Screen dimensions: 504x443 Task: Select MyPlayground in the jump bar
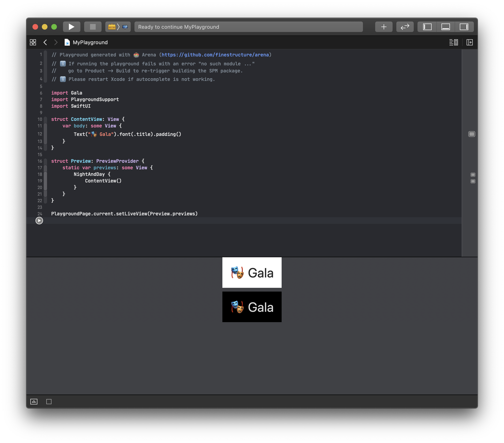[90, 42]
